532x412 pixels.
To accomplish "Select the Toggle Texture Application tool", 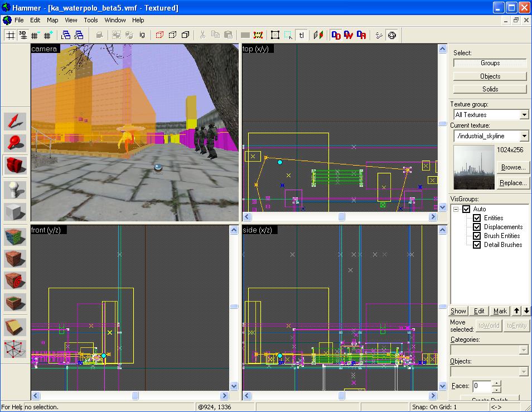I will coord(16,237).
